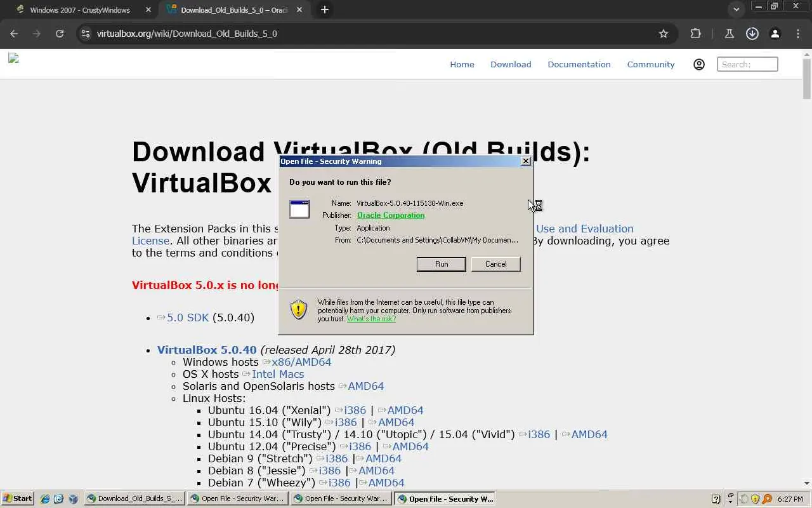Viewport: 812px width, 508px height.
Task: Click the security shield warning icon
Action: pos(298,309)
